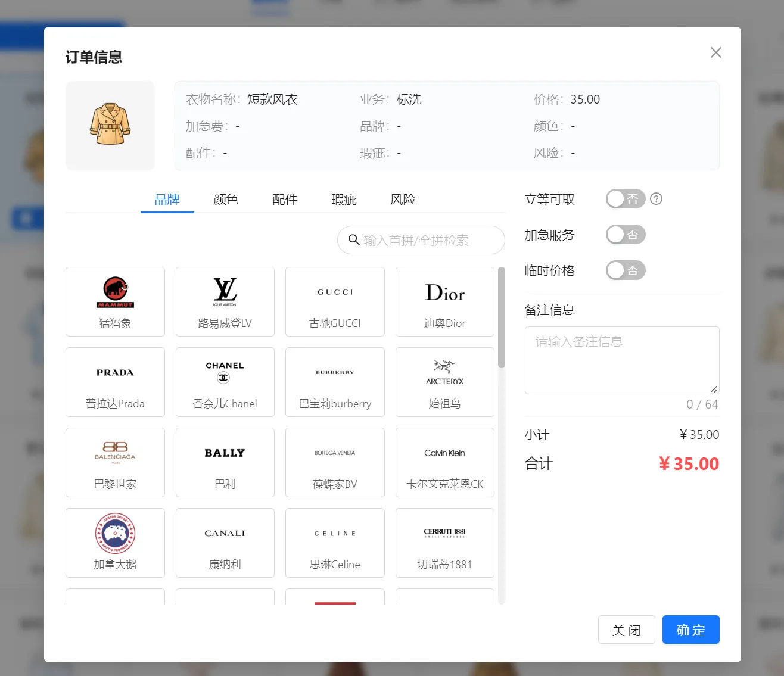Click the help icon beside 立等可取
Image resolution: width=784 pixels, height=676 pixels.
656,199
